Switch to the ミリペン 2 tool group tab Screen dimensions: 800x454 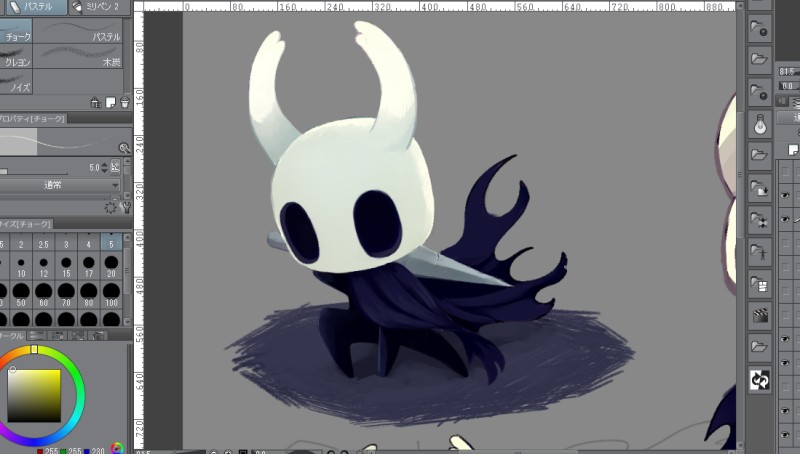pos(100,7)
